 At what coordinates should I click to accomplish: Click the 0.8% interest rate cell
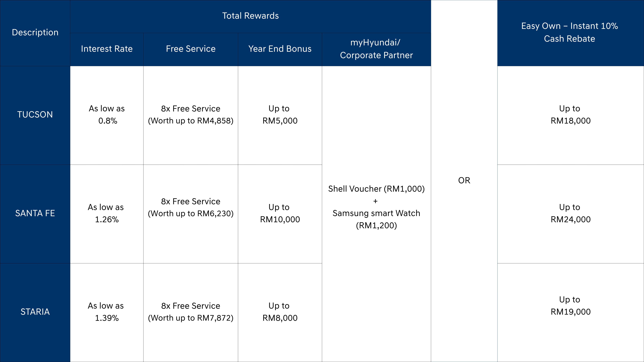107,115
